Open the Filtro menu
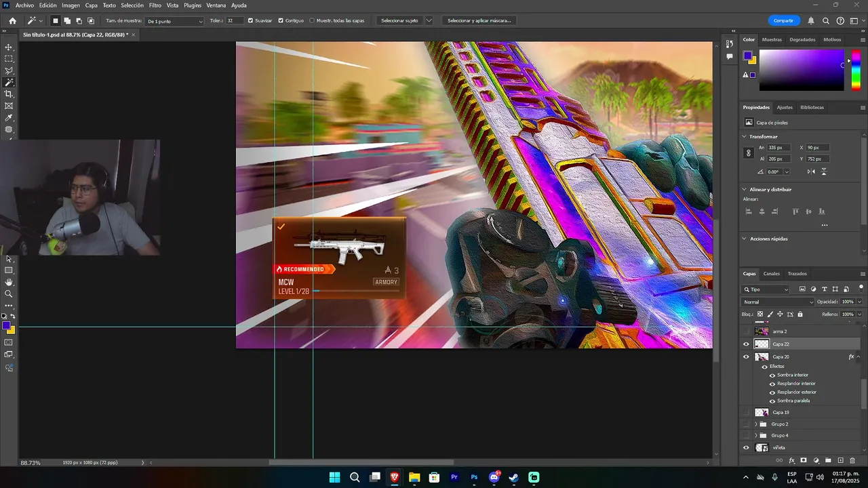 point(155,5)
